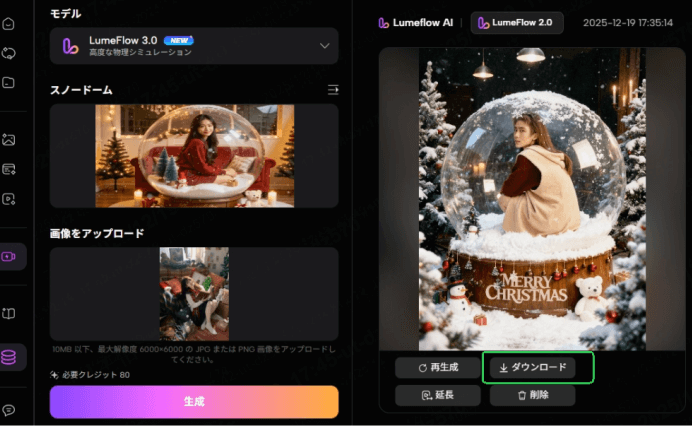
Task: Click the 画像をアップロード heading
Action: click(x=97, y=234)
